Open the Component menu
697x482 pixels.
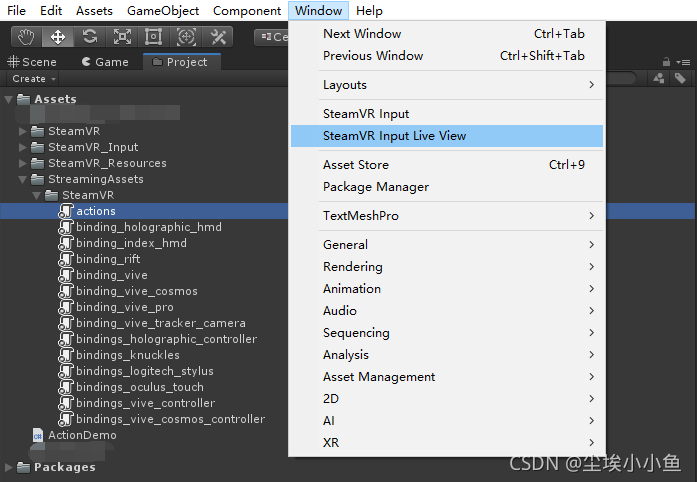tap(247, 10)
